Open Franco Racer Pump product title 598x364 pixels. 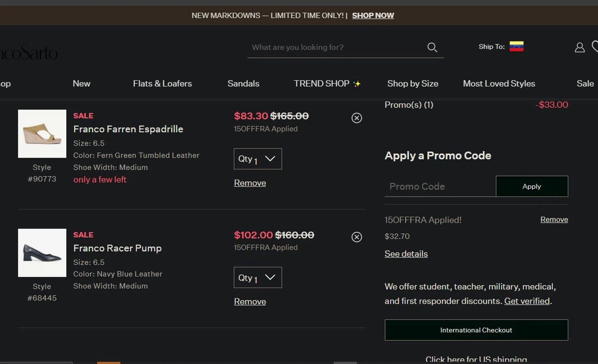click(118, 248)
